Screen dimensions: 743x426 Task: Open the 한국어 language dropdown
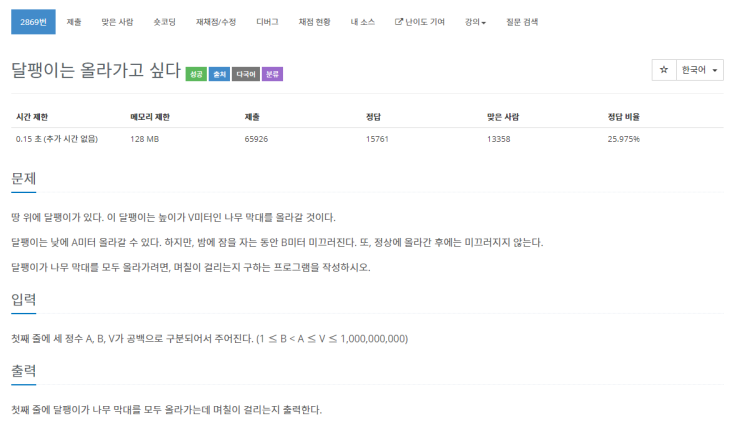[x=700, y=70]
